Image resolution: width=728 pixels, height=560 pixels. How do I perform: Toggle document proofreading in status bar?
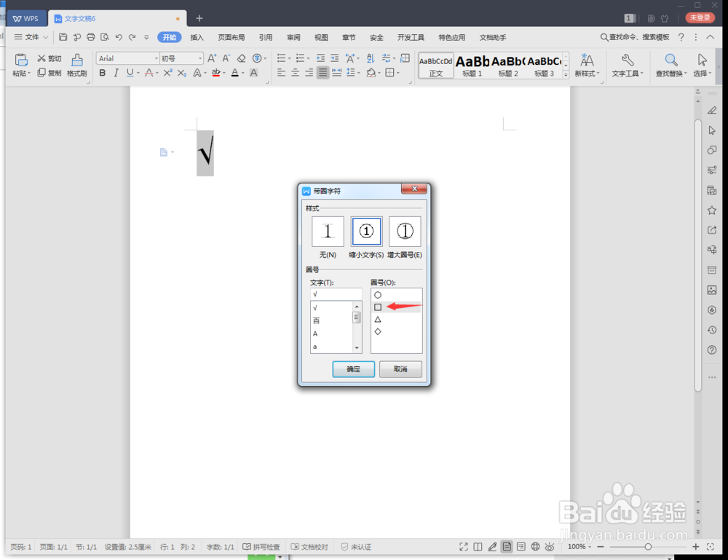click(x=309, y=547)
